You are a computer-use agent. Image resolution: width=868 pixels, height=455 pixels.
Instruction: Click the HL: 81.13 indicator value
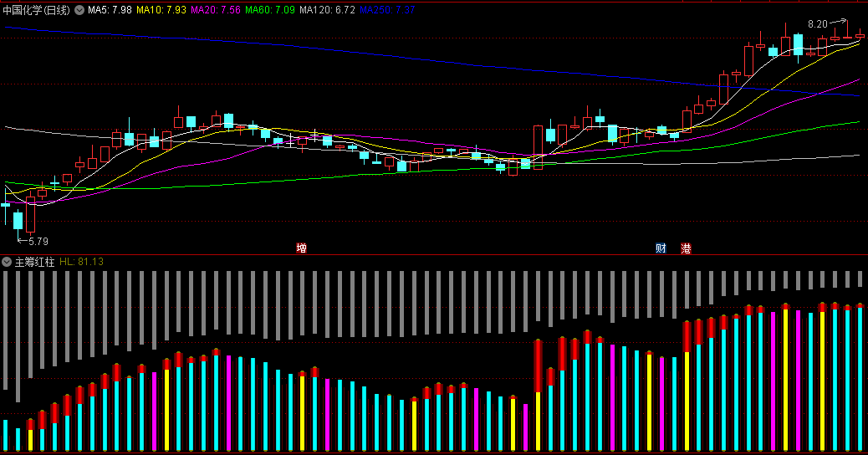[x=81, y=262]
